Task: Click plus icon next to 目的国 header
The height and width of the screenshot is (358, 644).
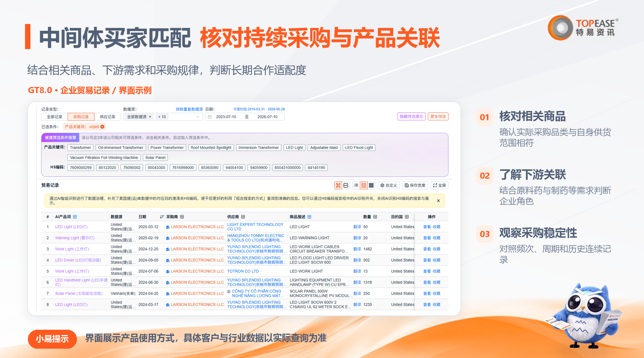Action: [x=407, y=217]
